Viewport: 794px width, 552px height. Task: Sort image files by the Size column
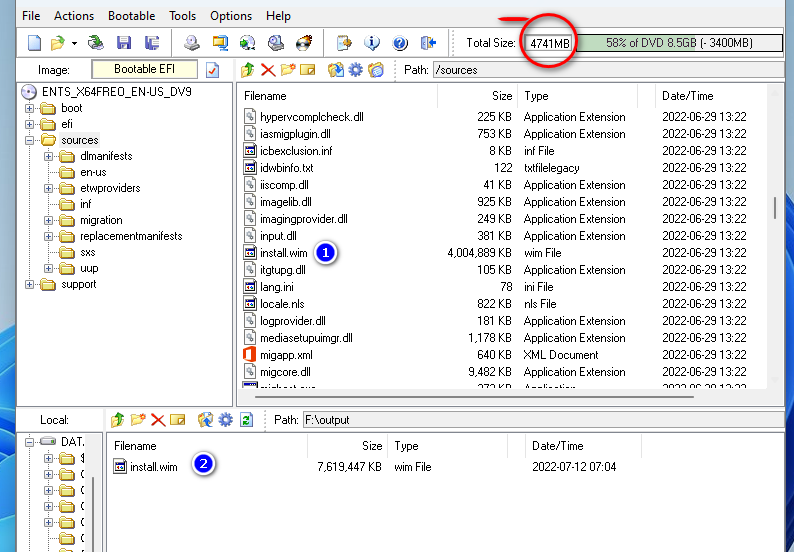pyautogui.click(x=478, y=96)
